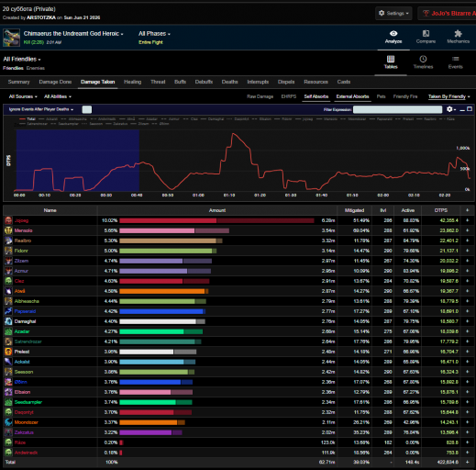The image size is (476, 470).
Task: Toggle the Raw Damage option
Action: tap(260, 96)
